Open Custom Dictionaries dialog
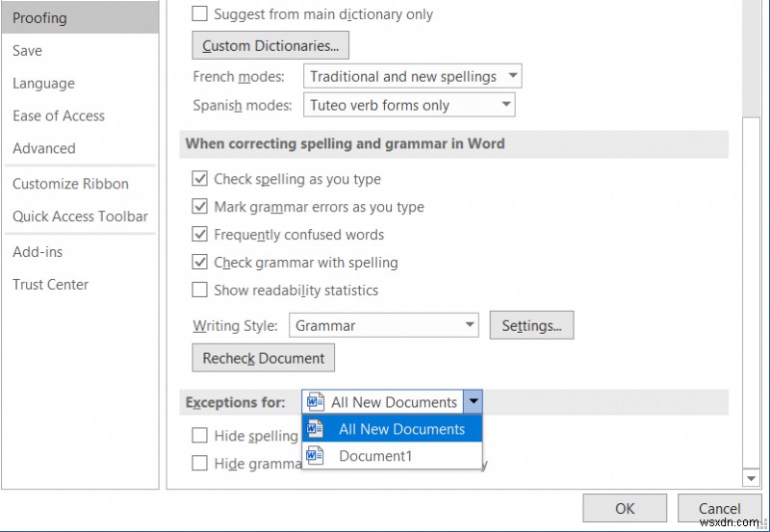The width and height of the screenshot is (770, 532). [270, 45]
